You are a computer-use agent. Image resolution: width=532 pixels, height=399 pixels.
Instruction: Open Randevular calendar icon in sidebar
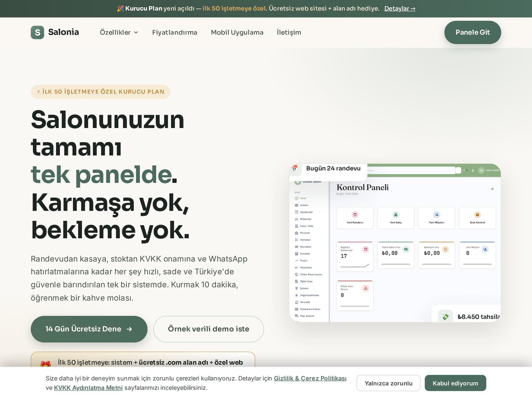296,212
